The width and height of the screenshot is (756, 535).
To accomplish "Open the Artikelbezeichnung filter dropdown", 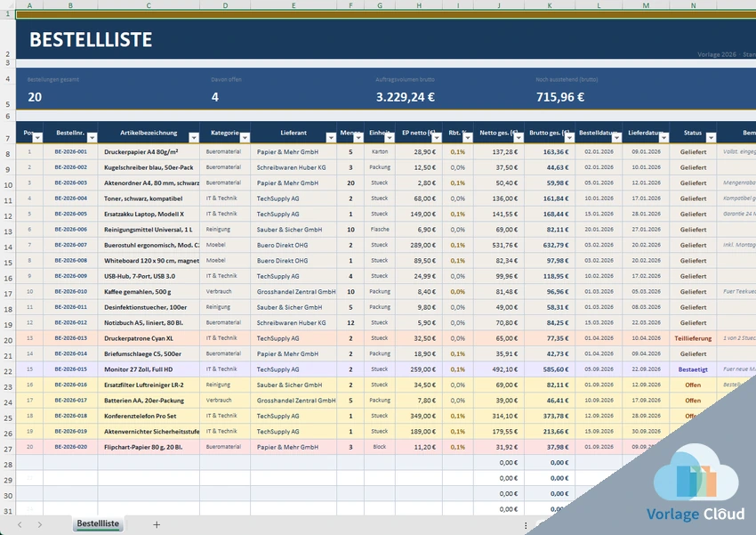I will (194, 138).
